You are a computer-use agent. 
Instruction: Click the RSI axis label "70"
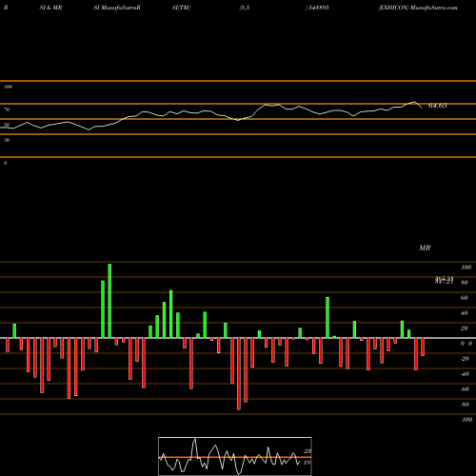7,109
